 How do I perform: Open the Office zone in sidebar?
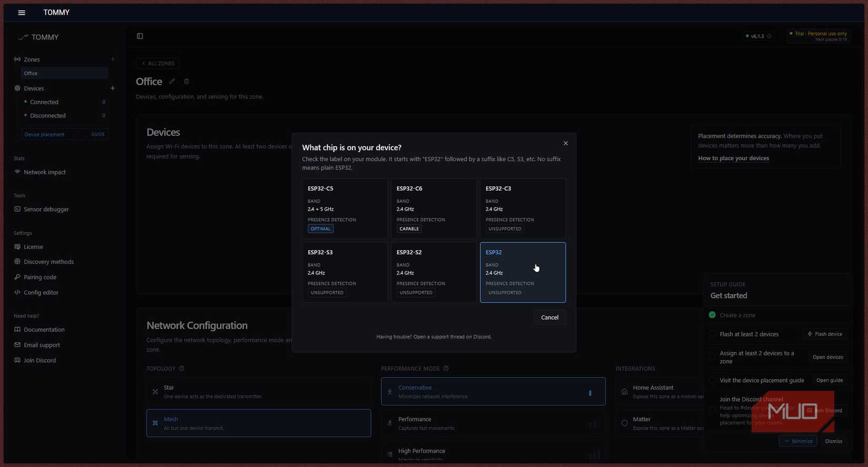pyautogui.click(x=64, y=73)
